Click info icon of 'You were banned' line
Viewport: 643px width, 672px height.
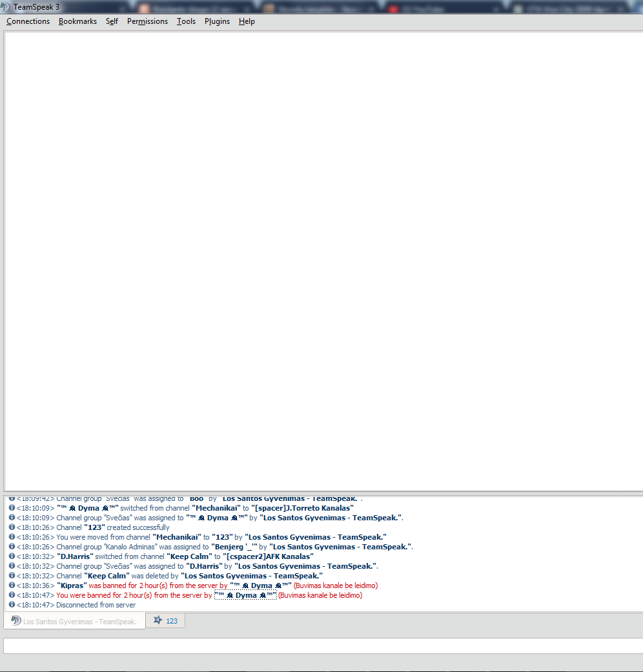click(x=12, y=595)
